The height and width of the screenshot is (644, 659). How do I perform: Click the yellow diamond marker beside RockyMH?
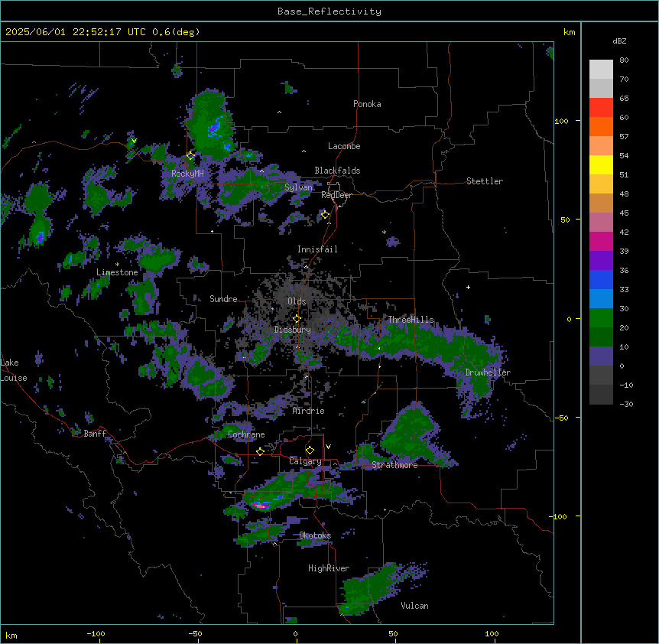coord(191,155)
